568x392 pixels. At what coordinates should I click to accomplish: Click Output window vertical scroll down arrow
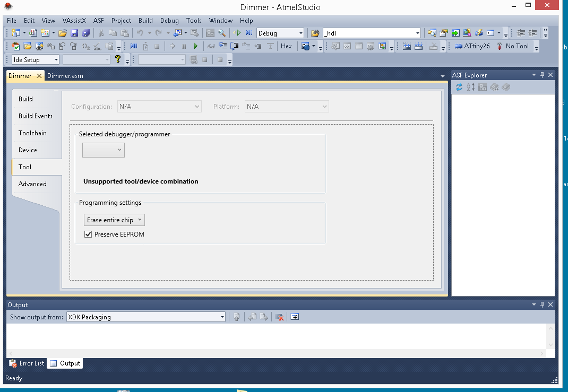click(x=550, y=345)
